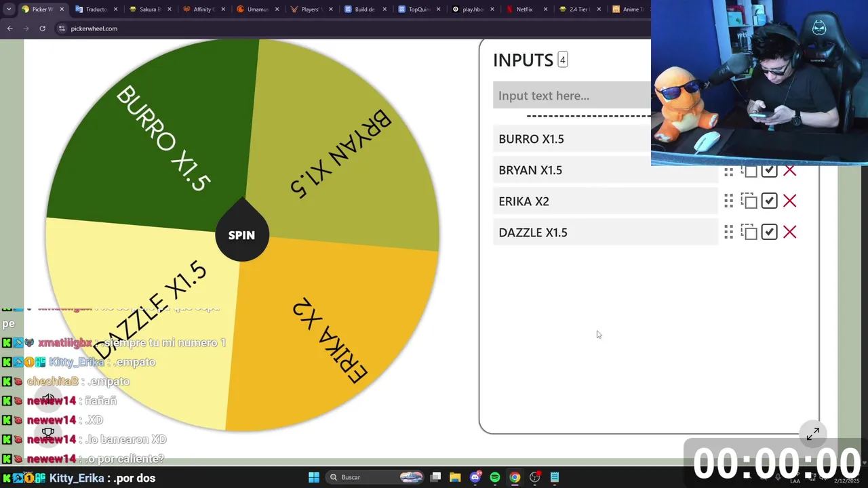Grab the drag handle for DAZZLE X1.5

(x=728, y=232)
